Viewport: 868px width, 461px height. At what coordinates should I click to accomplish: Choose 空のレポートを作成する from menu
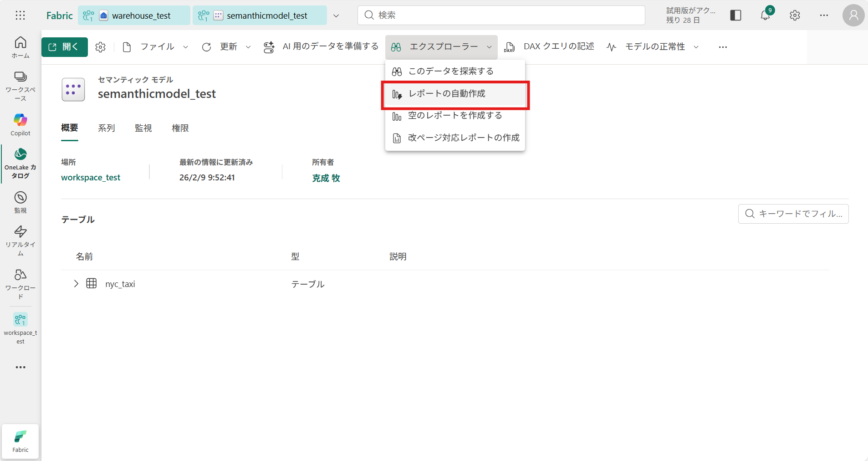coord(454,116)
